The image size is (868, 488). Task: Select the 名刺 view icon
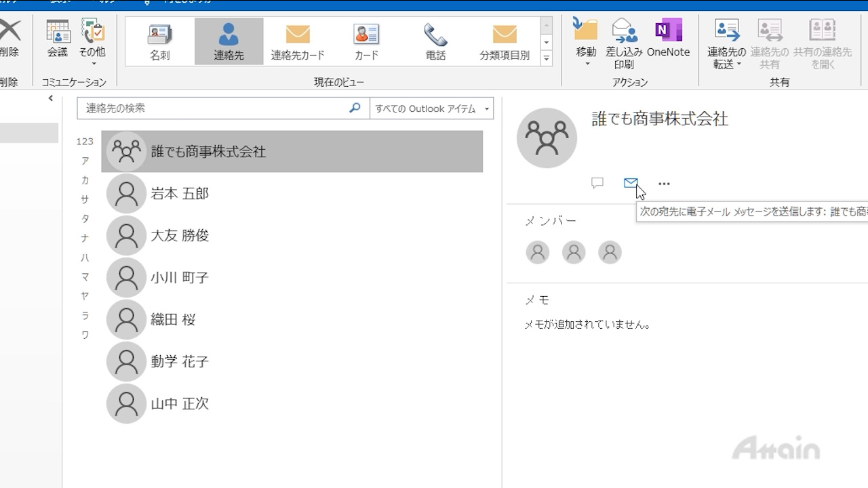coord(160,41)
